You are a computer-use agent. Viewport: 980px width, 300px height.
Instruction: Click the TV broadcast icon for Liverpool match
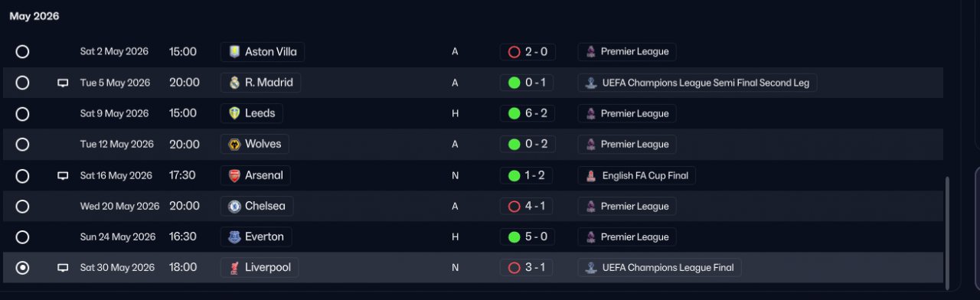tap(63, 268)
